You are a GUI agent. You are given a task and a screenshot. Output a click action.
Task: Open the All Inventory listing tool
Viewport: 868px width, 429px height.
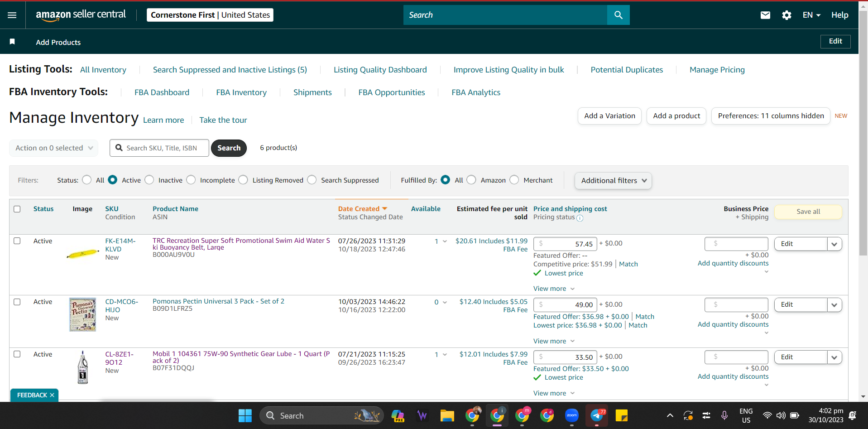click(x=103, y=70)
